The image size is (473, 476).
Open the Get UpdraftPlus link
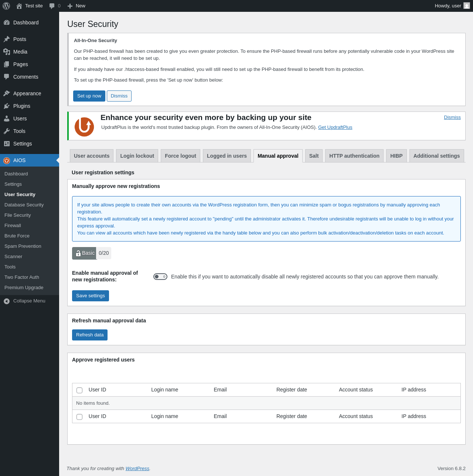click(x=335, y=127)
